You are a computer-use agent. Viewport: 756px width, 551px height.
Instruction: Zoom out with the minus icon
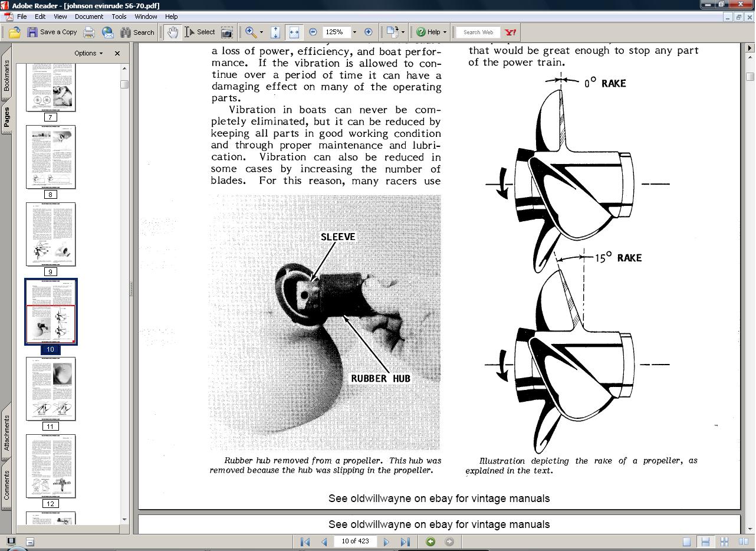(x=313, y=32)
